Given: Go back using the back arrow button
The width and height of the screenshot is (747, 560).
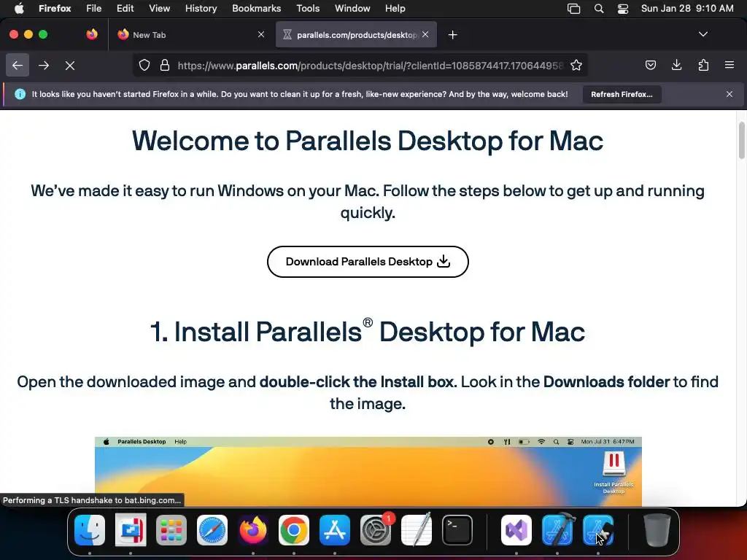Looking at the screenshot, I should click(18, 65).
